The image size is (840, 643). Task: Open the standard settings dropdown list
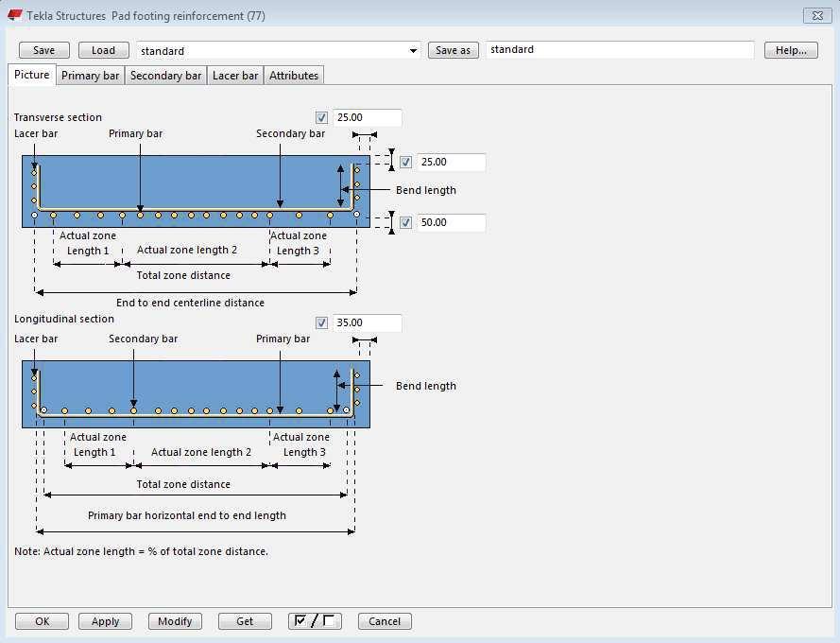pos(413,50)
